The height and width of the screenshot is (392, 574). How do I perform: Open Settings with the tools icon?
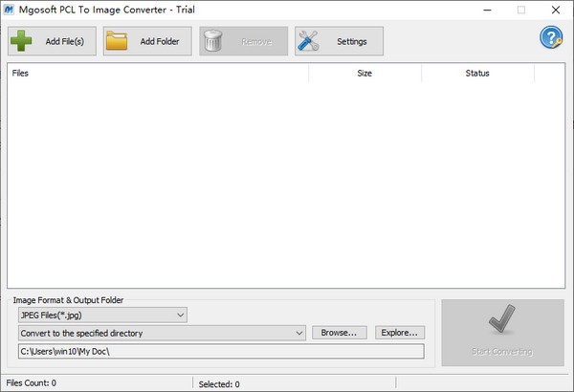point(339,41)
